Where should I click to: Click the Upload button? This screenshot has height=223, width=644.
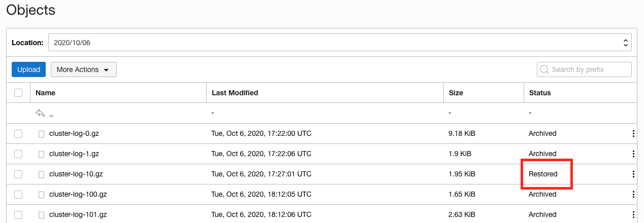[x=29, y=69]
